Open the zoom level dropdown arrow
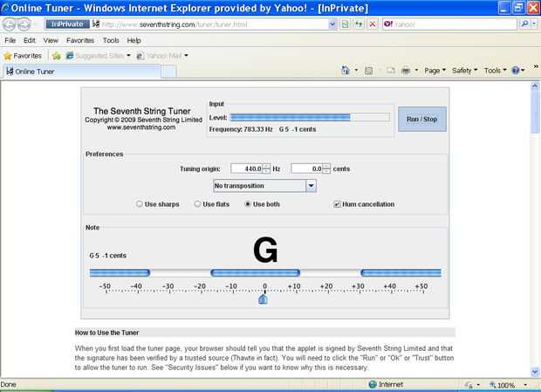The width and height of the screenshot is (541, 392). pos(525,385)
